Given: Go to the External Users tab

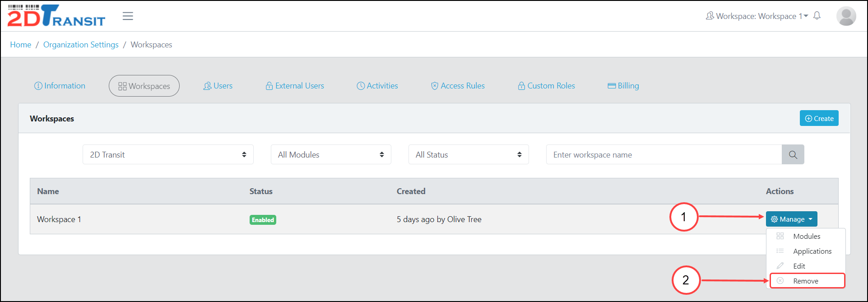Looking at the screenshot, I should tap(295, 86).
